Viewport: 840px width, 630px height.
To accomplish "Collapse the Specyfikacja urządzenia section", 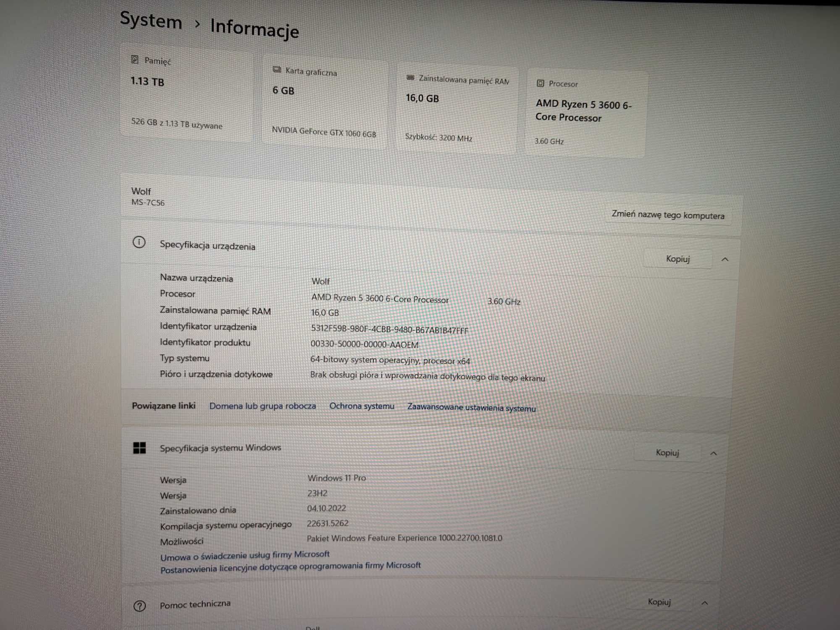I will pos(725,260).
